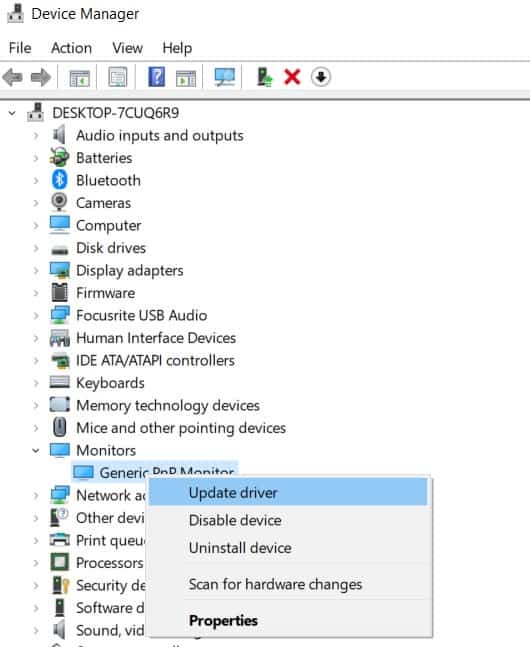Expand the Cameras category
The width and height of the screenshot is (530, 647).
[36, 203]
